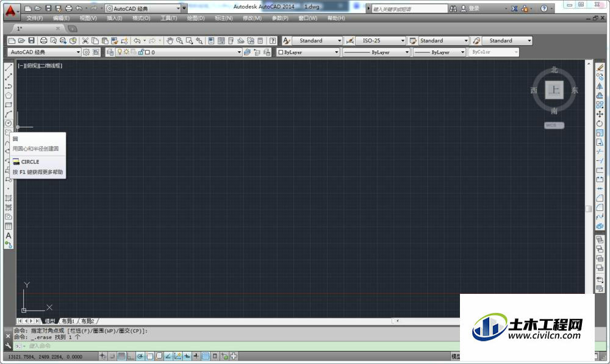
Task: Click the Zoom Window icon
Action: (x=189, y=40)
